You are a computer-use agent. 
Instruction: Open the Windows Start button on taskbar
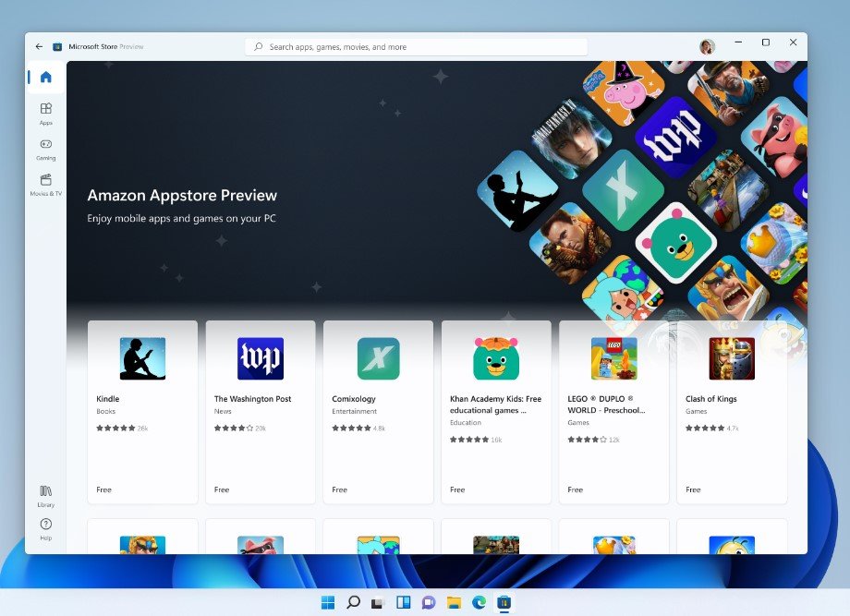(x=328, y=602)
